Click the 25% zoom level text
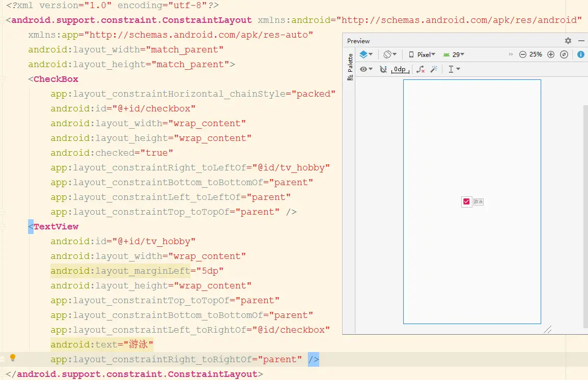The height and width of the screenshot is (380, 588). pos(536,54)
